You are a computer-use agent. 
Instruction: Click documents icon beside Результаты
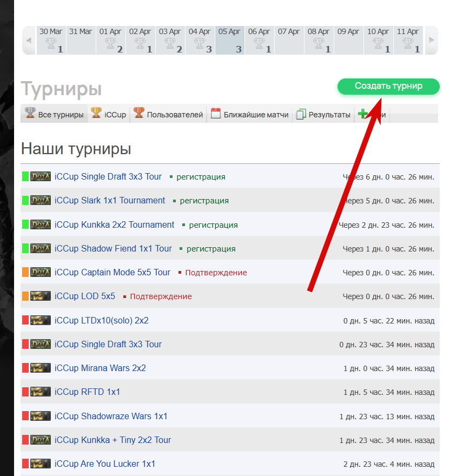301,114
